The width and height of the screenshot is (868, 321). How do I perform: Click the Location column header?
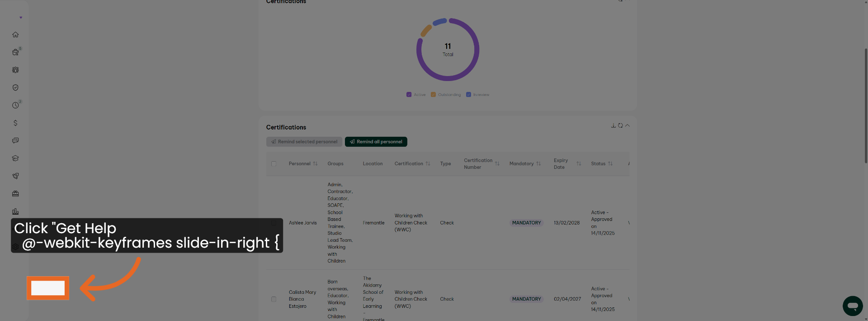373,164
